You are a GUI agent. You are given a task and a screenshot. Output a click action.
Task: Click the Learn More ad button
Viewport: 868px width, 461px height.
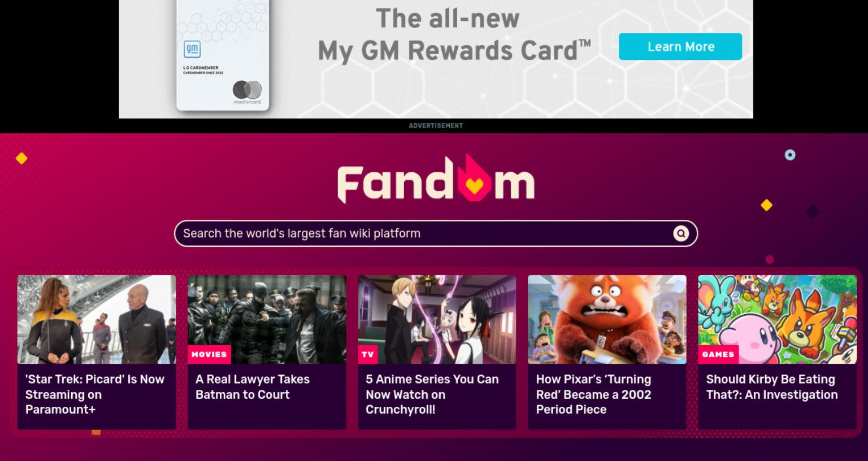click(680, 46)
